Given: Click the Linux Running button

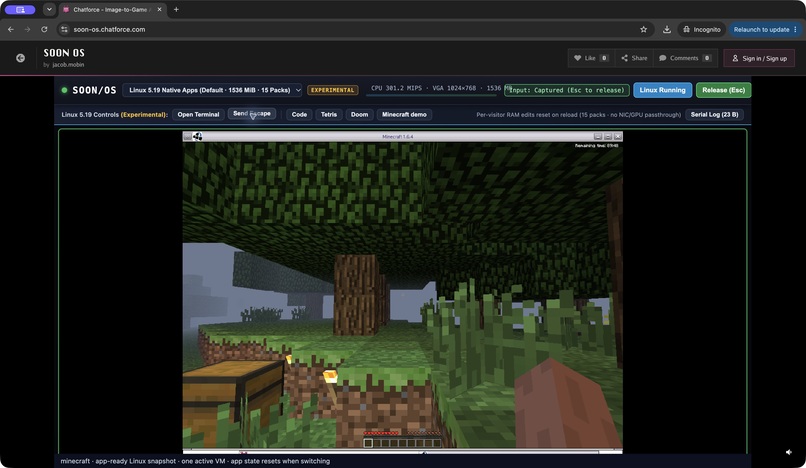Looking at the screenshot, I should point(663,90).
